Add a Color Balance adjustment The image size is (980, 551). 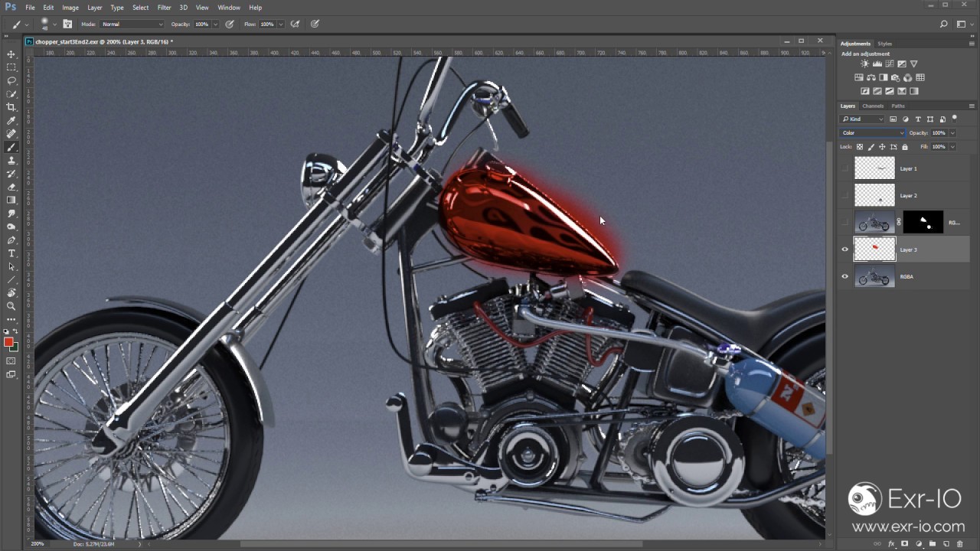click(871, 77)
